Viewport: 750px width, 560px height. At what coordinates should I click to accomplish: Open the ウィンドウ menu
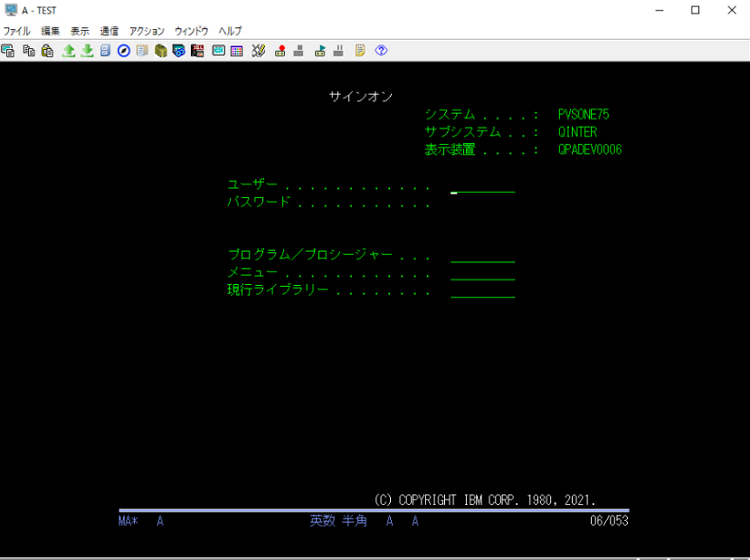point(191,31)
